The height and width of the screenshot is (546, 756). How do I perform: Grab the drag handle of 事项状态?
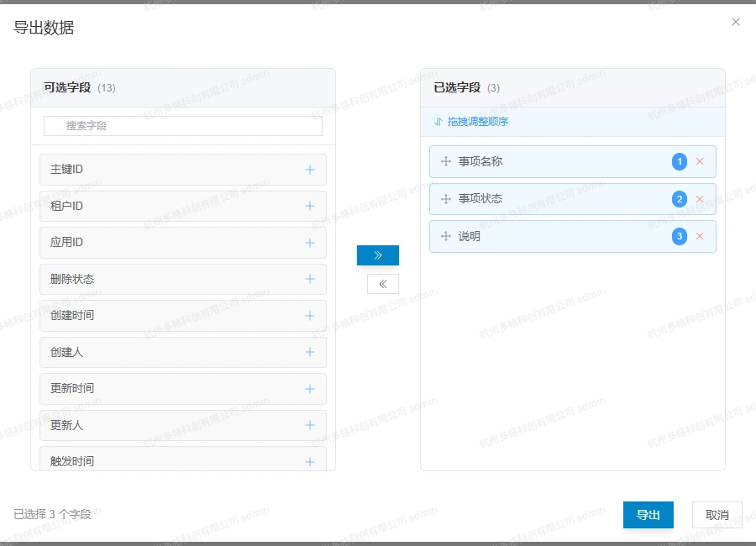pyautogui.click(x=445, y=199)
